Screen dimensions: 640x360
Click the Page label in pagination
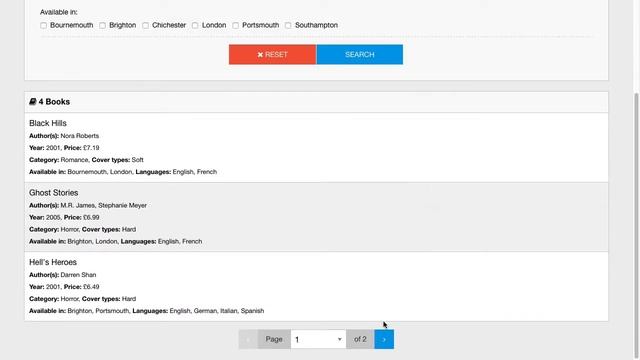(x=274, y=339)
